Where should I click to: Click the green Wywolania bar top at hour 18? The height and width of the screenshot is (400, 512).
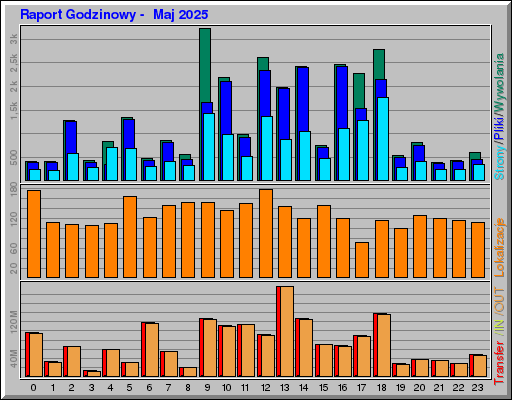[379, 64]
